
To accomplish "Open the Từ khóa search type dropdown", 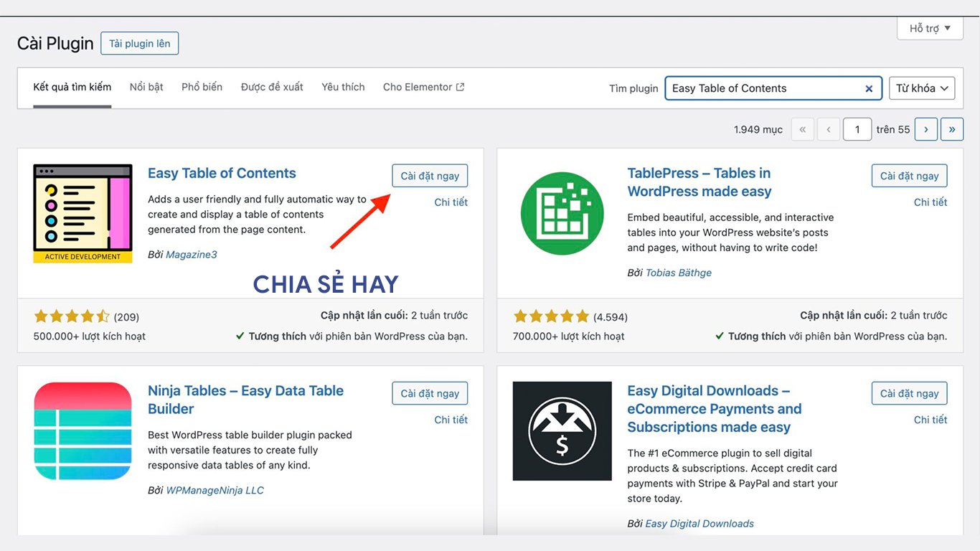I will point(921,88).
